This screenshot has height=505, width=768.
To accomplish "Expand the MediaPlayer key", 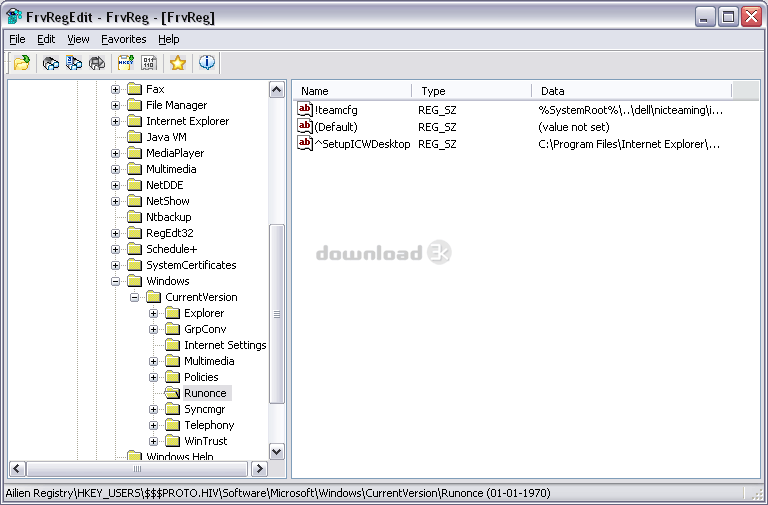I will click(x=115, y=153).
